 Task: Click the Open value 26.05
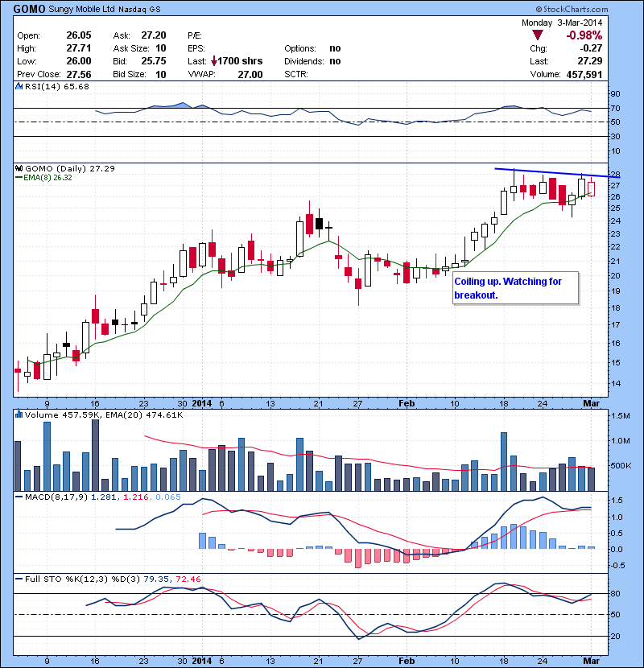click(79, 35)
